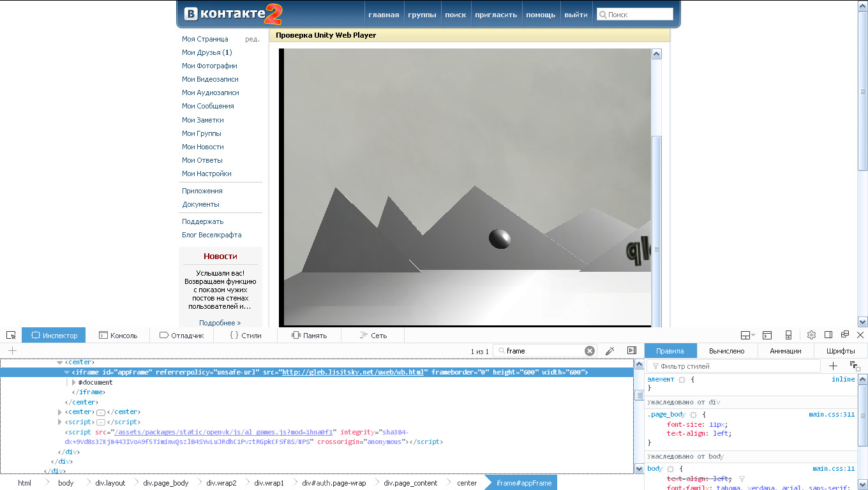The width and height of the screenshot is (868, 490).
Task: Click the Подробнее » news link
Action: click(x=220, y=323)
